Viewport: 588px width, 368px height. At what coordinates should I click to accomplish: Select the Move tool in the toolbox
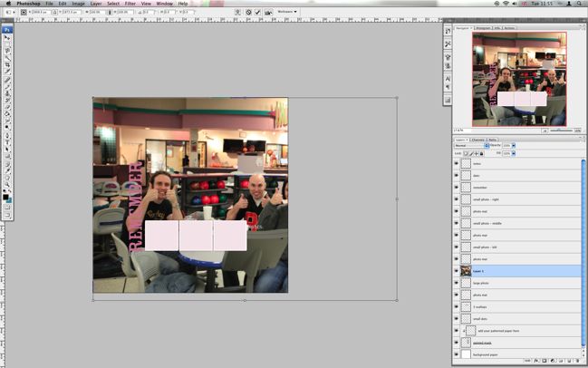[7, 37]
